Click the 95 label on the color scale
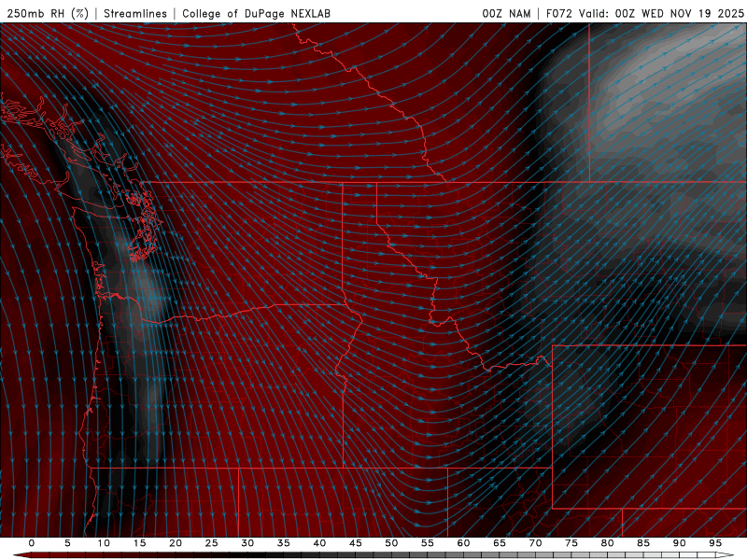The image size is (747, 560). (x=715, y=543)
